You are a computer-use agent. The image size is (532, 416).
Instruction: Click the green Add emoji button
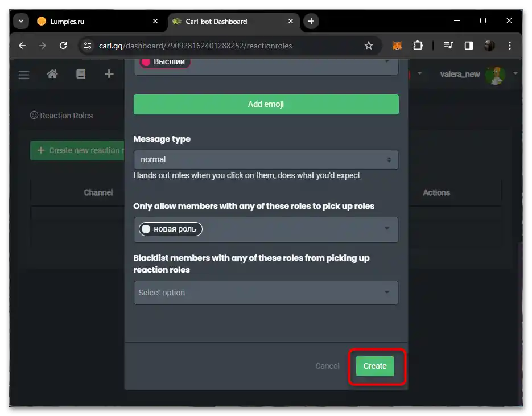266,104
